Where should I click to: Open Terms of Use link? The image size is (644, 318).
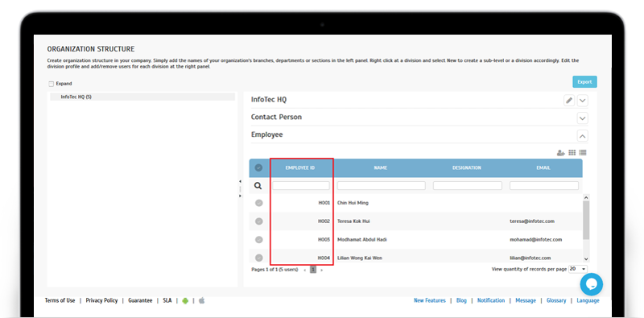click(x=60, y=300)
